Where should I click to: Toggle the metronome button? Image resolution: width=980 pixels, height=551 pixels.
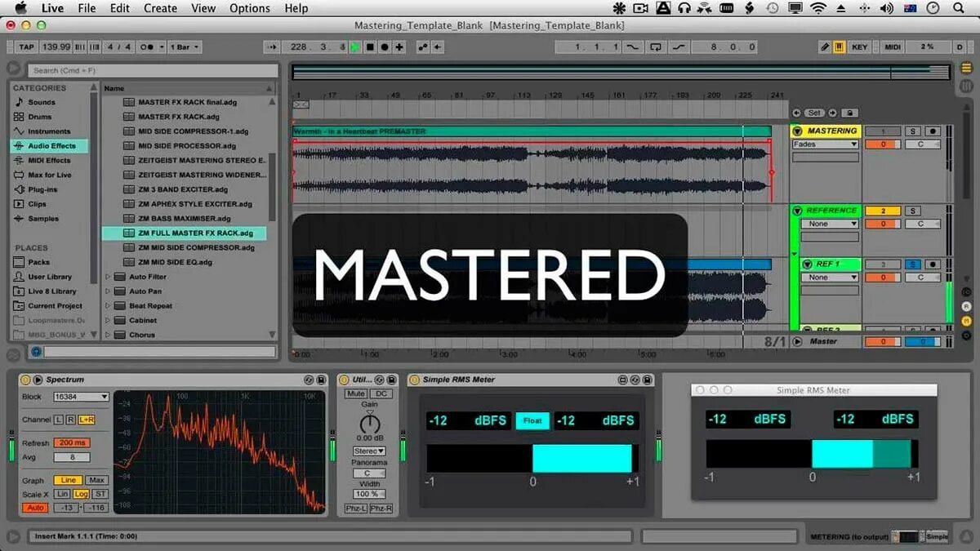click(x=147, y=47)
